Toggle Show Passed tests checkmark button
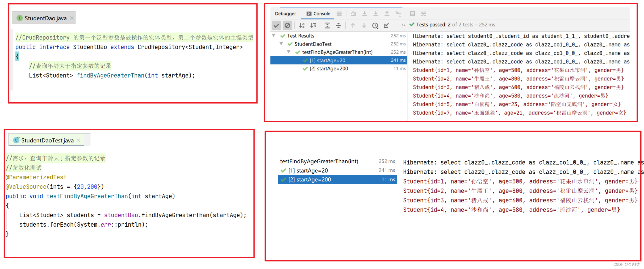This screenshot has height=269, width=644. pyautogui.click(x=276, y=25)
